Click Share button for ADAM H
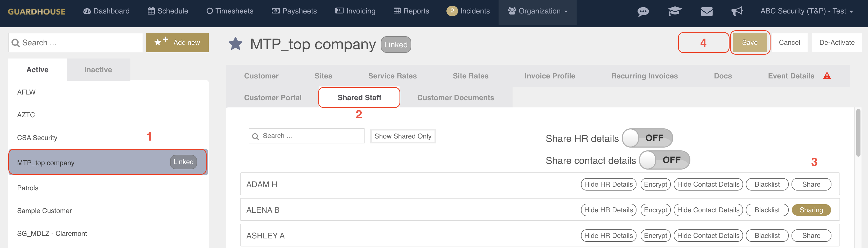 (x=811, y=184)
